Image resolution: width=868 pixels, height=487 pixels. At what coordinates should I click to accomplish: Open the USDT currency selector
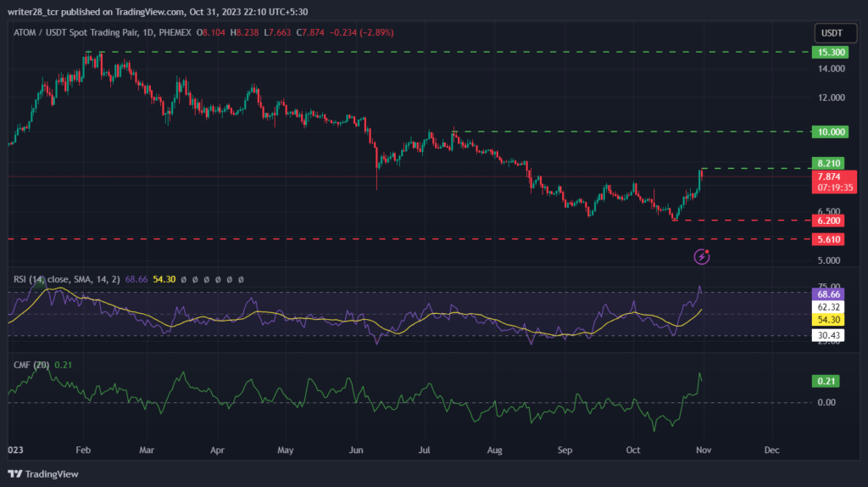coord(835,33)
